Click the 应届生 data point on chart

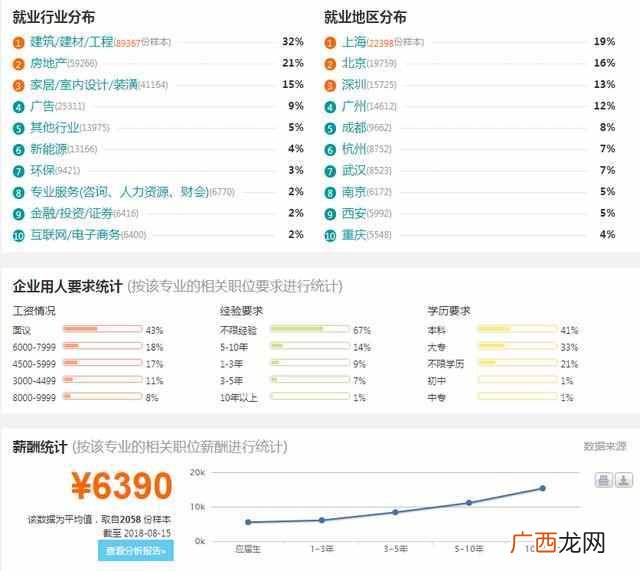pos(248,522)
